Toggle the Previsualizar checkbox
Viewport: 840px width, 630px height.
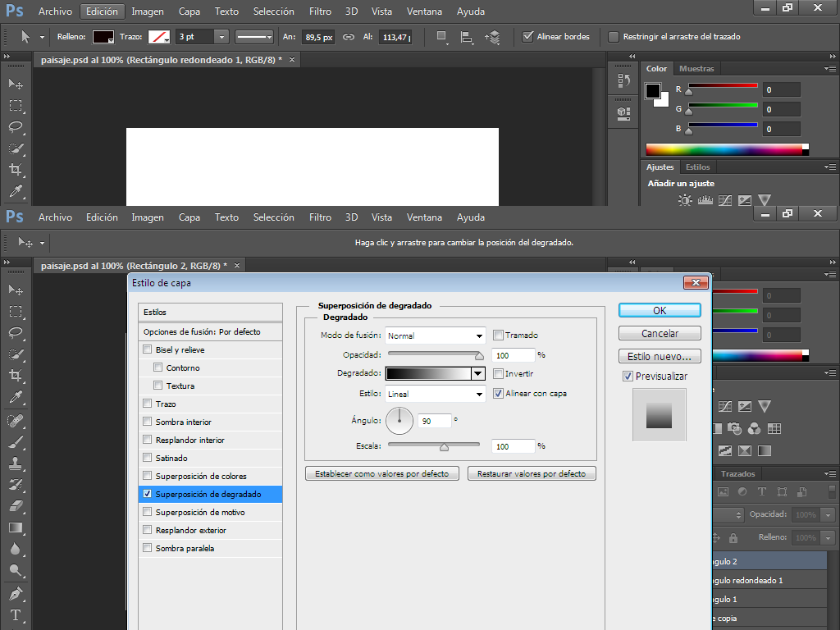pos(628,376)
